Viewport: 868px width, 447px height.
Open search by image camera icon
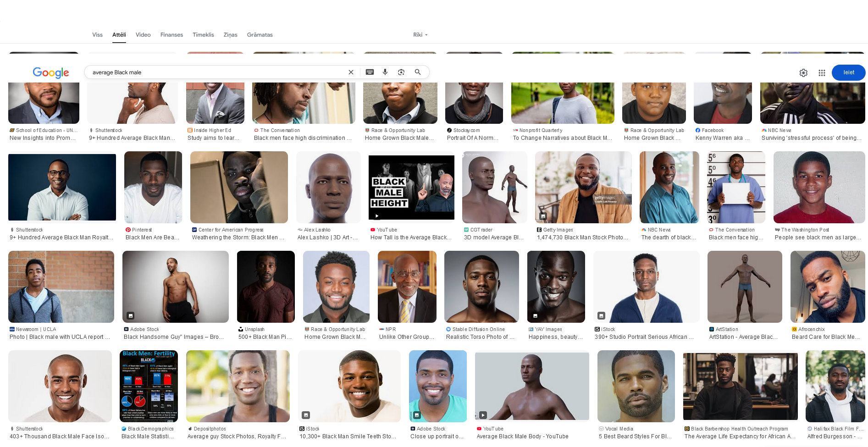coord(401,72)
